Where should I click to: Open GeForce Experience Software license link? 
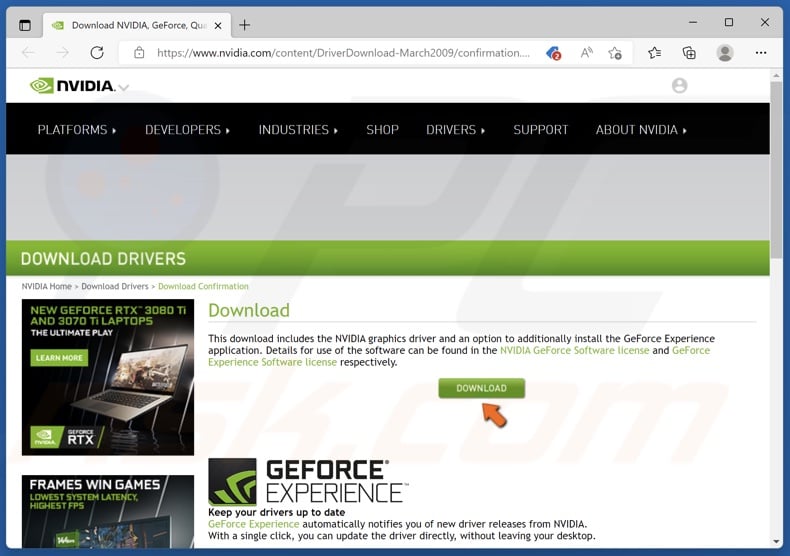[x=272, y=363]
